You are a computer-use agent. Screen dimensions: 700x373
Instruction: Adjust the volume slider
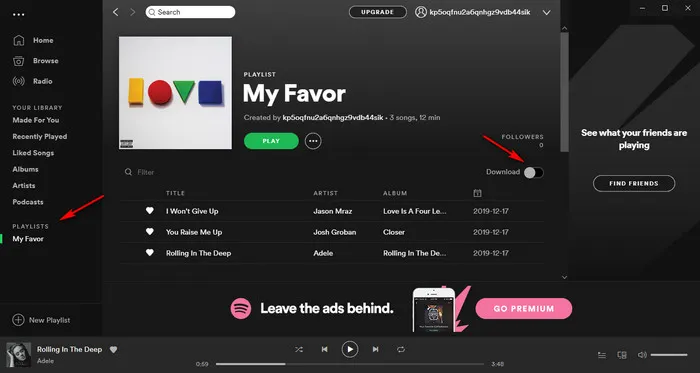click(669, 355)
